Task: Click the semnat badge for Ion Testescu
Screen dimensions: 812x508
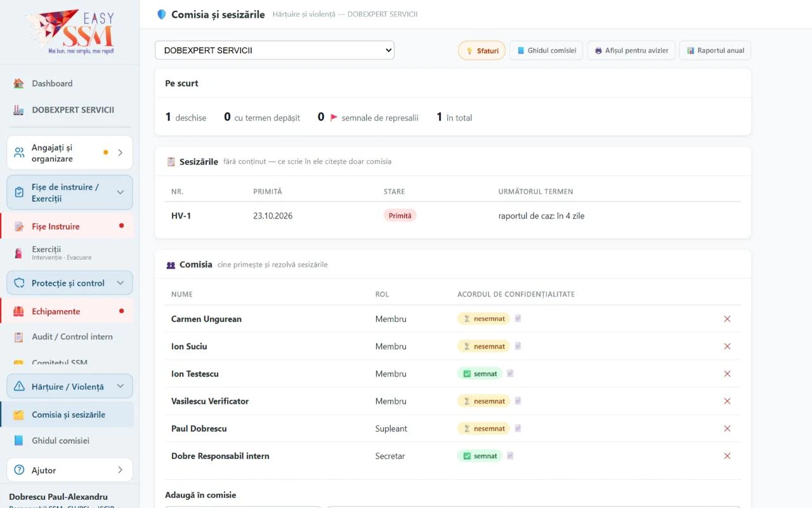Action: click(480, 373)
